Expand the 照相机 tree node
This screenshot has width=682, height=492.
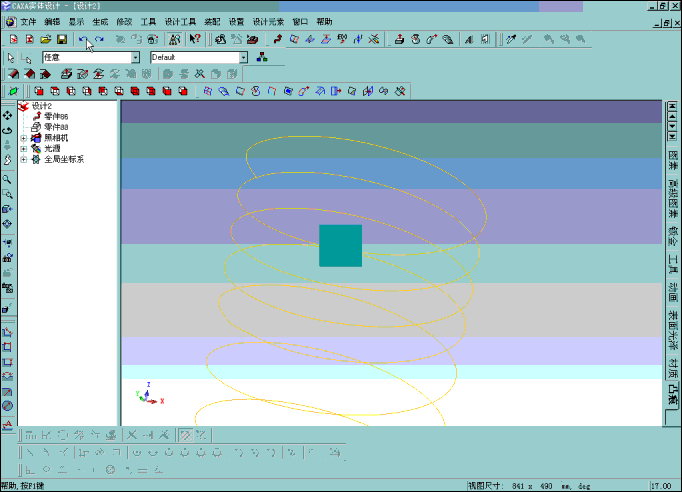(x=23, y=138)
